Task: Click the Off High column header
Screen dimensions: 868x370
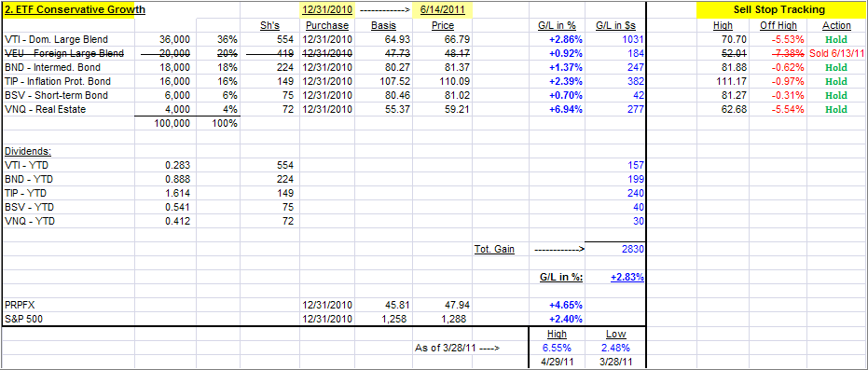Action: (778, 25)
